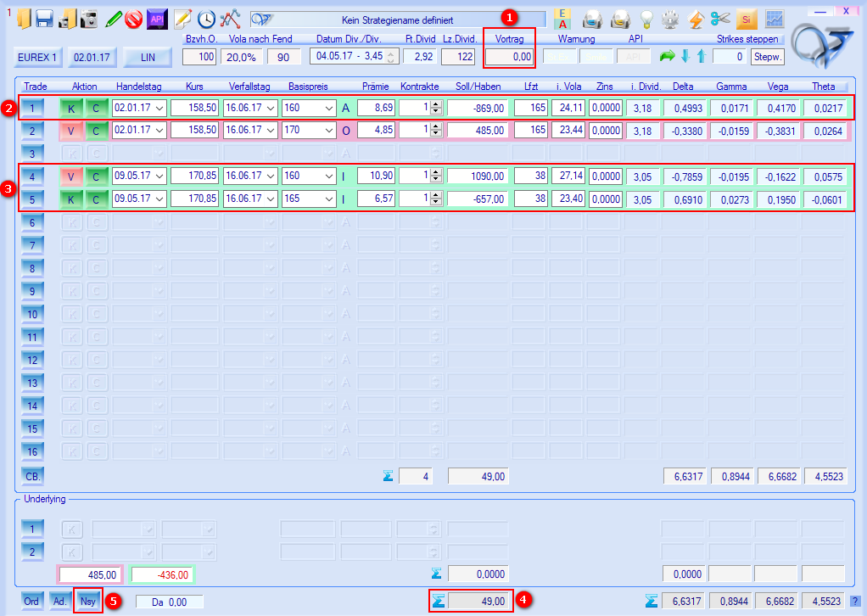The height and width of the screenshot is (616, 867).
Task: Click the red prohibition sign icon
Action: 133,19
